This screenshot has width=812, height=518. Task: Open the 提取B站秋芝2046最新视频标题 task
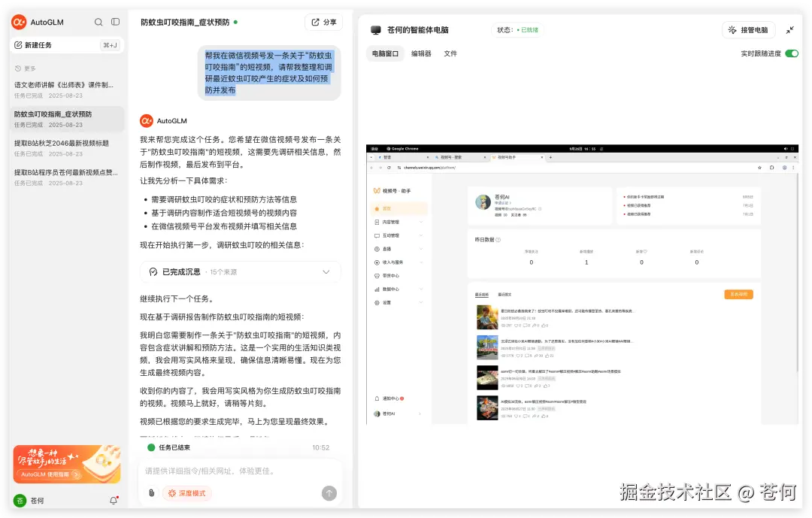[x=67, y=148]
